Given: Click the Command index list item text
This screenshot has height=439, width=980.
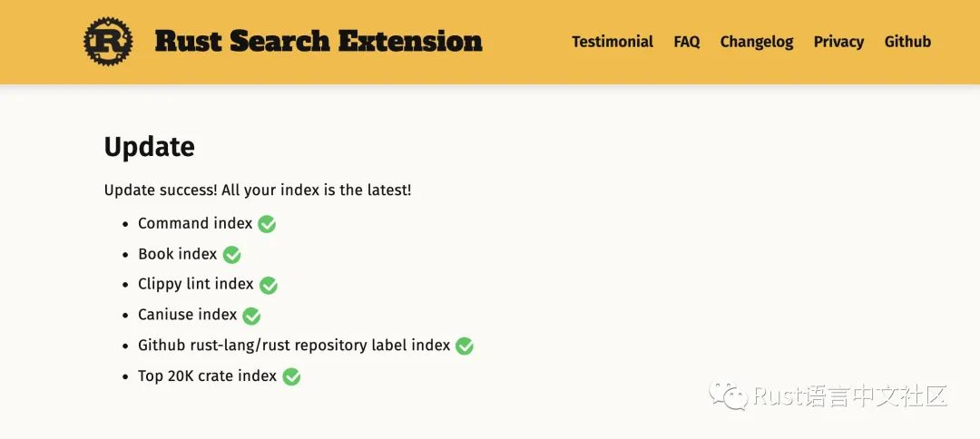Looking at the screenshot, I should tap(195, 223).
